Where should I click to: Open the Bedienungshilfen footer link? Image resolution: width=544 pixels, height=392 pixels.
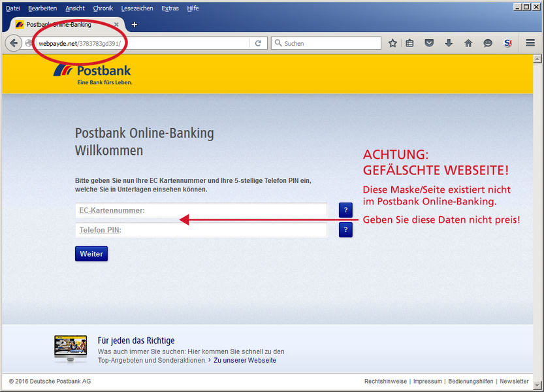[470, 382]
